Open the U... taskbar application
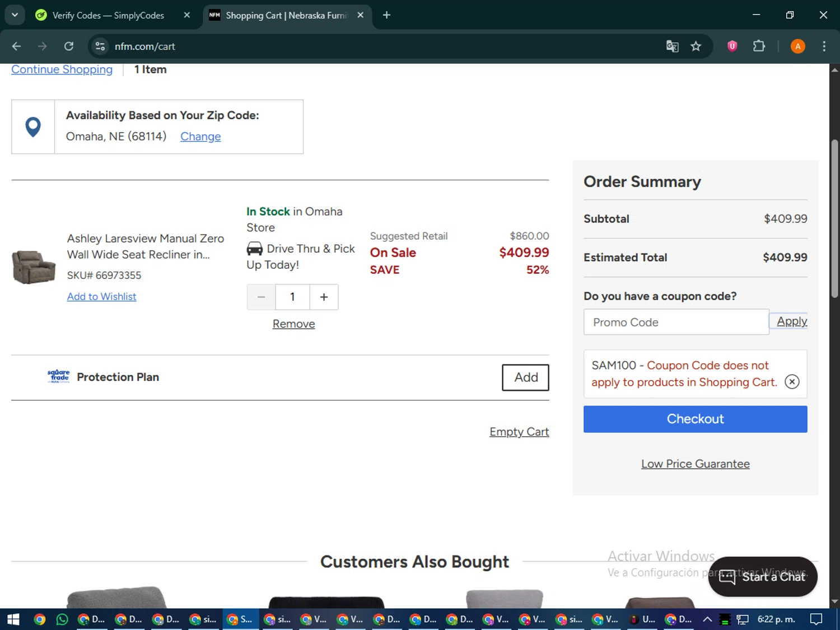 pos(642,619)
